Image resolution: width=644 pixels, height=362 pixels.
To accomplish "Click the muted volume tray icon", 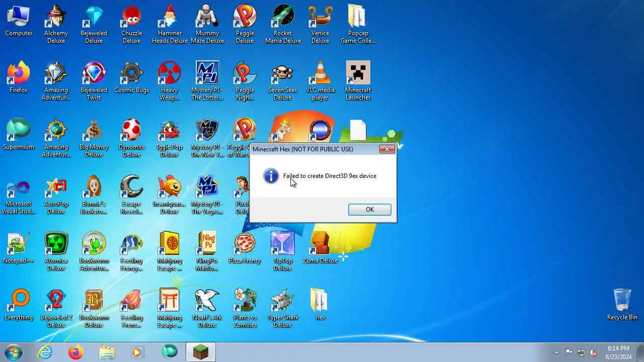I will pyautogui.click(x=594, y=352).
